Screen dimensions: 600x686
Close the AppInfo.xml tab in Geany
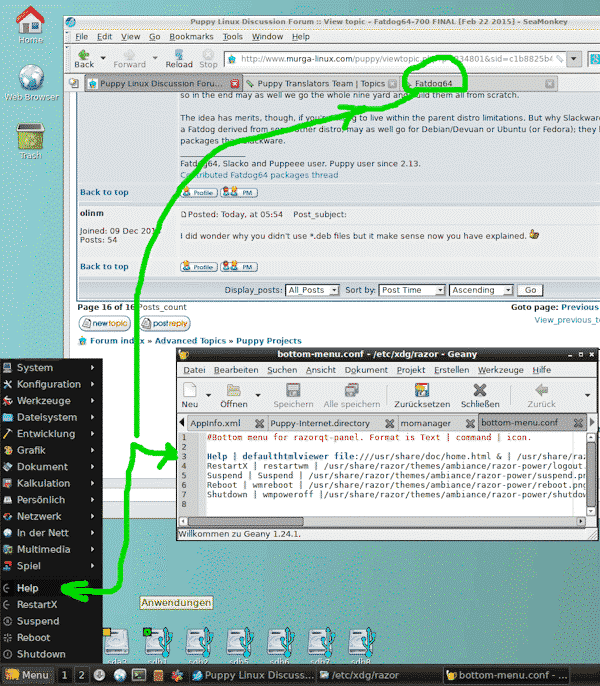260,423
